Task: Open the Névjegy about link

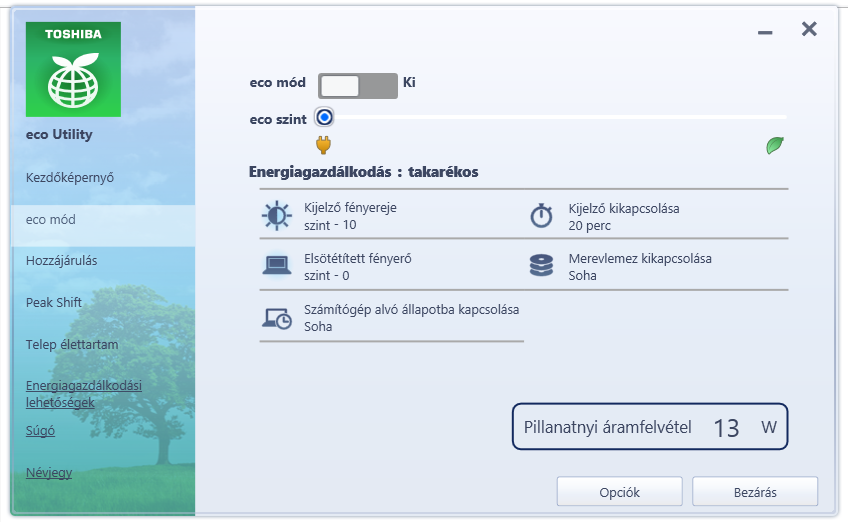Action: coord(48,473)
